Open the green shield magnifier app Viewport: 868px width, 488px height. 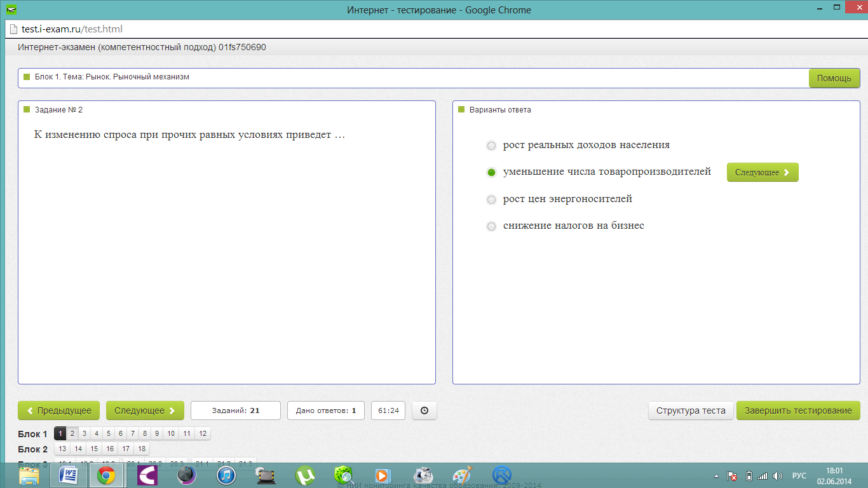point(344,475)
